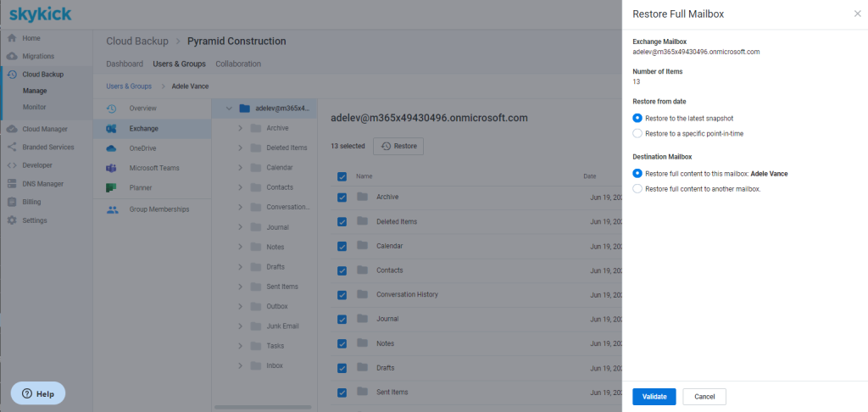Click the Tasks folder icon in tree
Viewport: 868px width, 412px height.
[x=256, y=346]
